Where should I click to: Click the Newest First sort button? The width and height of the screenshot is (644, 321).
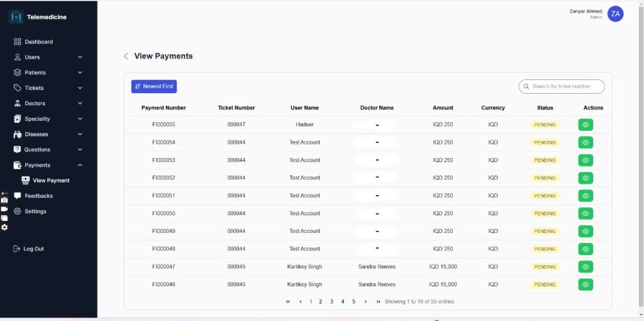click(153, 86)
